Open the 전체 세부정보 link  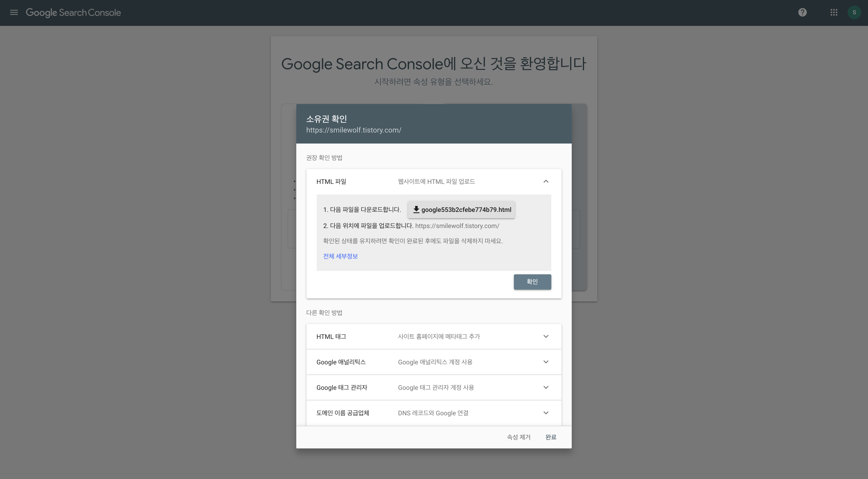340,256
